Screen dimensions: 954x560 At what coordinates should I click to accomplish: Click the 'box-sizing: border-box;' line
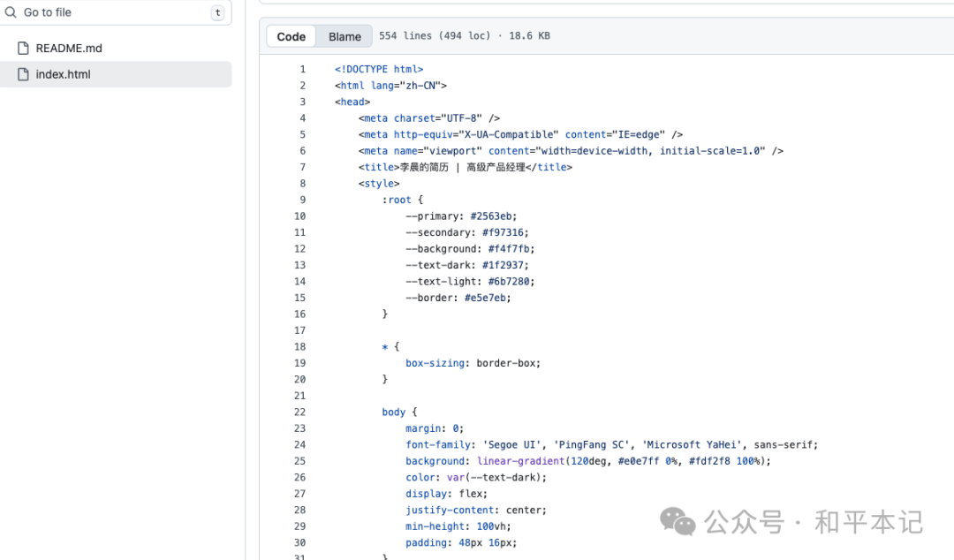[473, 363]
